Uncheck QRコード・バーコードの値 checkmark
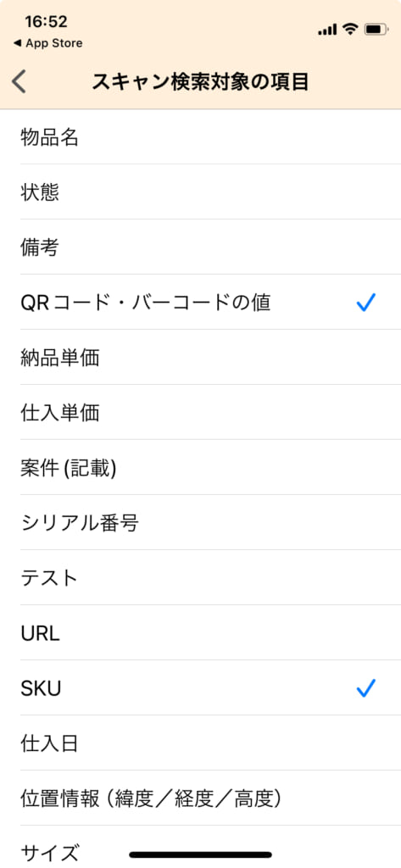This screenshot has height=868, width=401. (x=366, y=303)
